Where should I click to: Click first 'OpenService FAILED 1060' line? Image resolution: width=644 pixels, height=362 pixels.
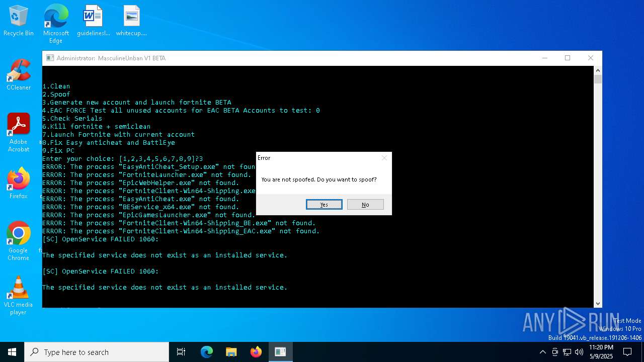pos(101,239)
